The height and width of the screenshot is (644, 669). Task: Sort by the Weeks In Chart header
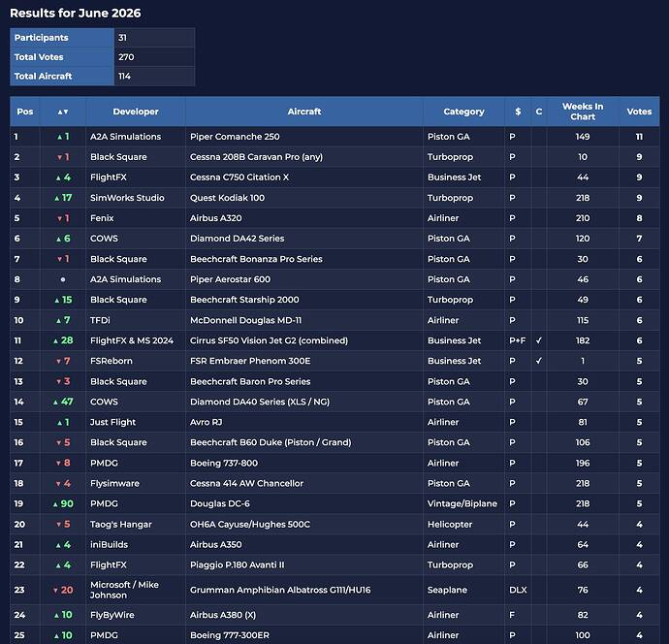pyautogui.click(x=583, y=112)
